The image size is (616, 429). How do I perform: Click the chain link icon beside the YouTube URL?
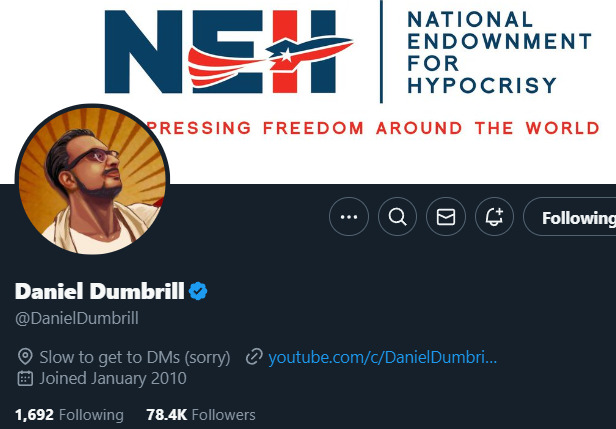point(254,357)
